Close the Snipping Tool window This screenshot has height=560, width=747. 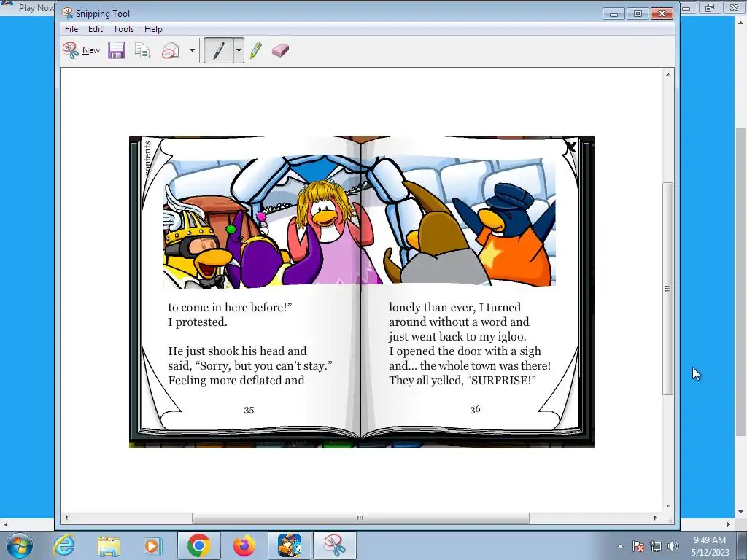(x=662, y=13)
